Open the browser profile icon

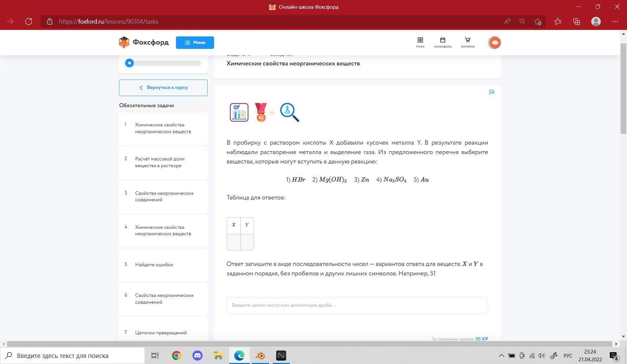596,22
